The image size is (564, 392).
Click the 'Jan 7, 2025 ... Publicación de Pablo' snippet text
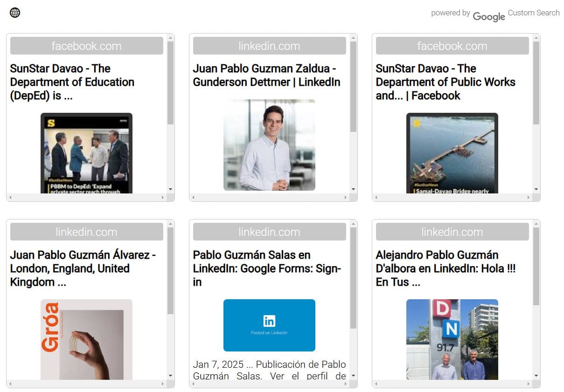(270, 364)
